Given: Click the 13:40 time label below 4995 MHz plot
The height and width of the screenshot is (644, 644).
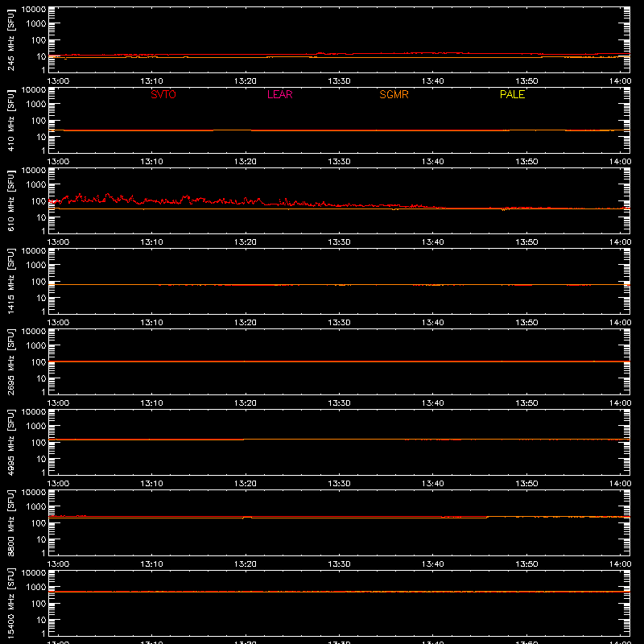Looking at the screenshot, I should 433,484.
